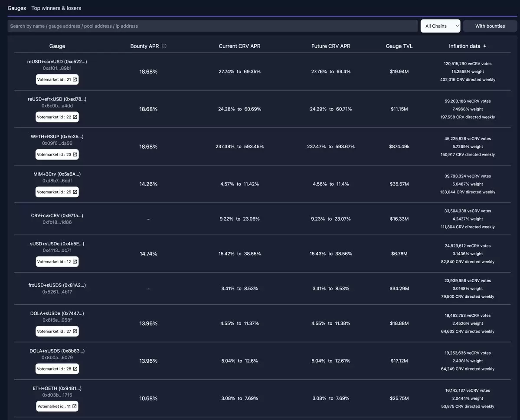Click address 0x8f5e...058f
The width and height of the screenshot is (520, 420).
pos(57,320)
